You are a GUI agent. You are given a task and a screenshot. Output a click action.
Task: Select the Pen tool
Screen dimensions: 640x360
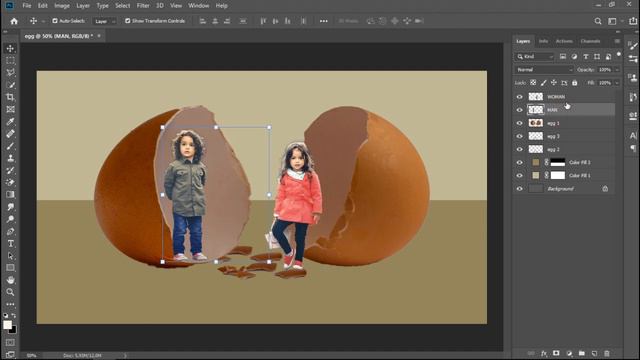pos(11,231)
